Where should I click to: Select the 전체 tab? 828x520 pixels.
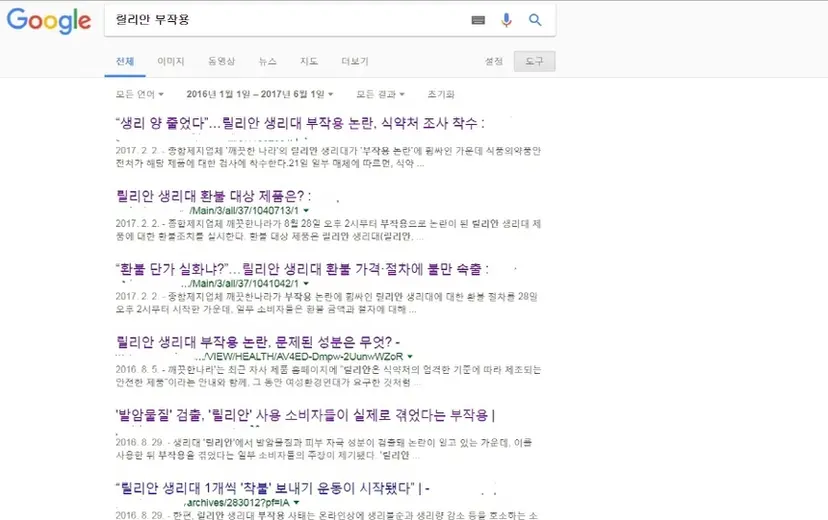pyautogui.click(x=125, y=61)
